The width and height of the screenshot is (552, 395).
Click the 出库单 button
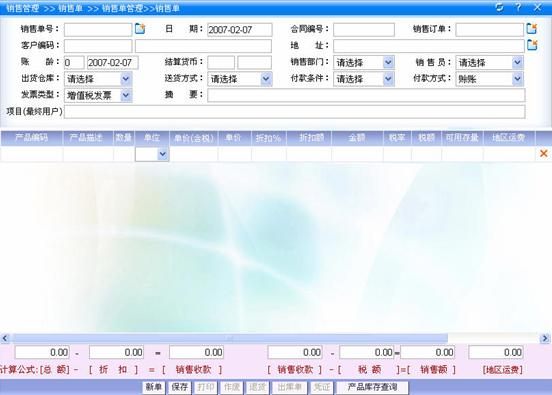289,387
